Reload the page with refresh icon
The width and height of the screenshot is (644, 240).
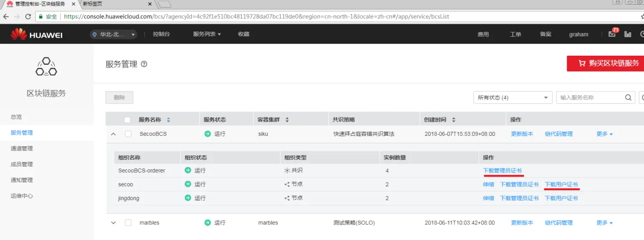pos(28,17)
